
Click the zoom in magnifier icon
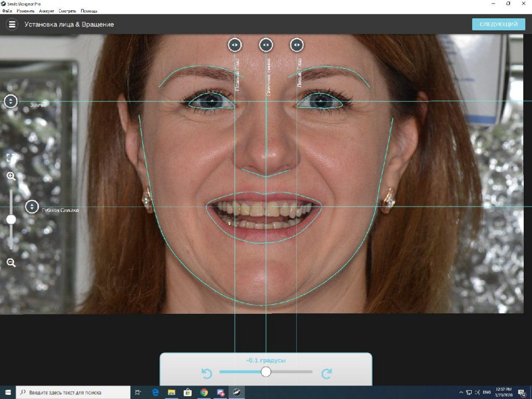click(x=11, y=176)
